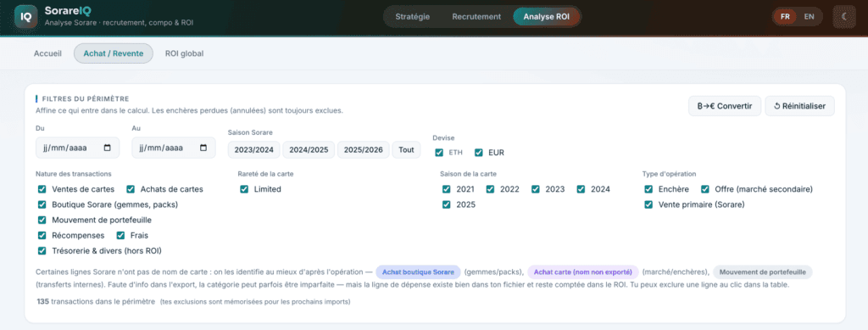Image resolution: width=868 pixels, height=330 pixels.
Task: Select the 2025/2026 Sorare season
Action: pyautogui.click(x=364, y=149)
